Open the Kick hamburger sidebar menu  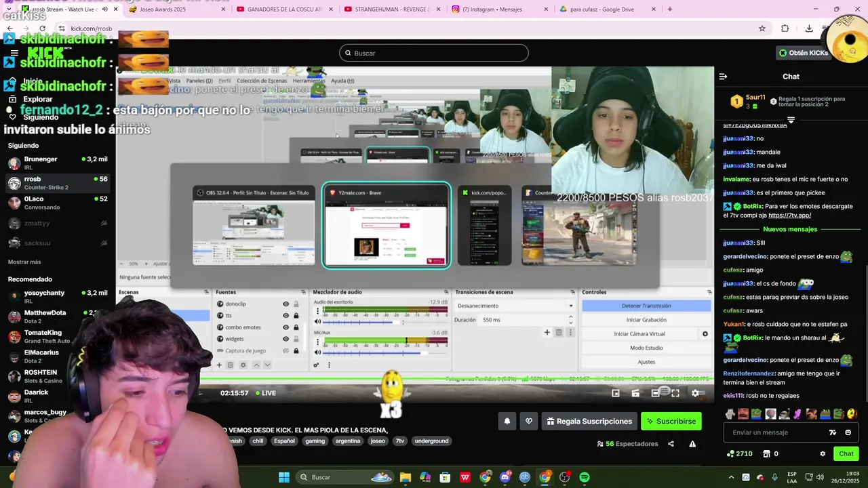14,53
